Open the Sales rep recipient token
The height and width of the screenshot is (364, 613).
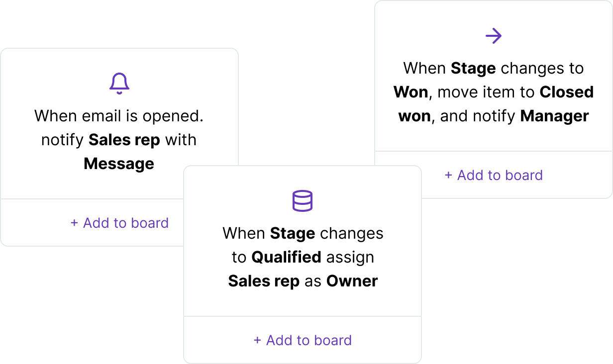click(x=124, y=140)
